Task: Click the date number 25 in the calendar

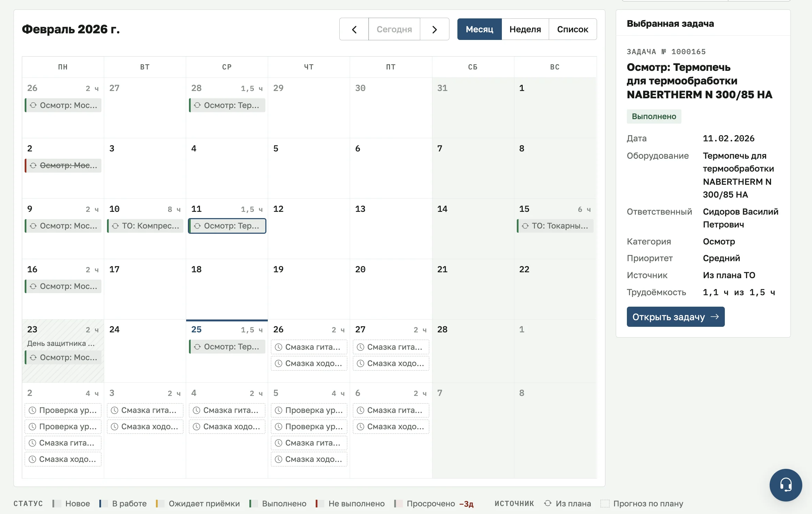Action: tap(197, 329)
